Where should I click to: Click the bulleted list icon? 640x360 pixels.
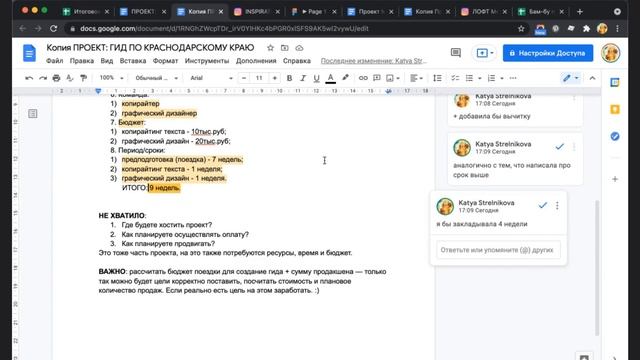pyautogui.click(x=469, y=78)
